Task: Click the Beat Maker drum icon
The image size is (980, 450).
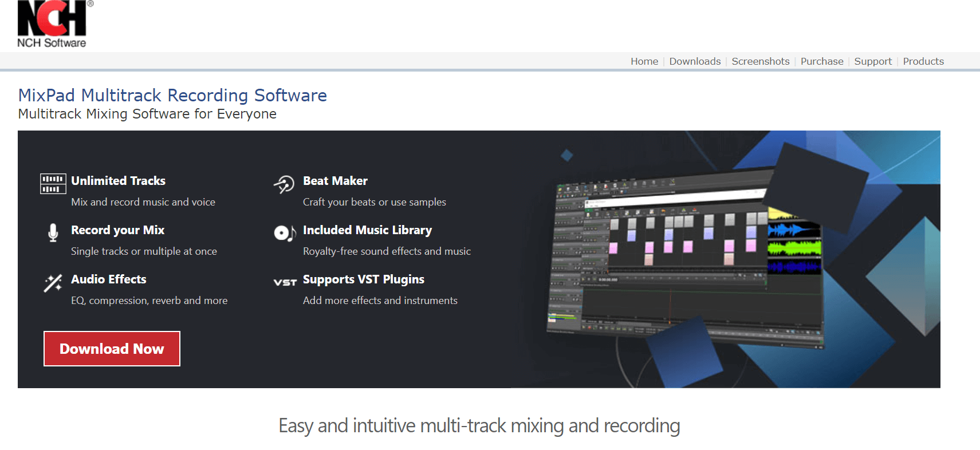Action: (x=284, y=184)
